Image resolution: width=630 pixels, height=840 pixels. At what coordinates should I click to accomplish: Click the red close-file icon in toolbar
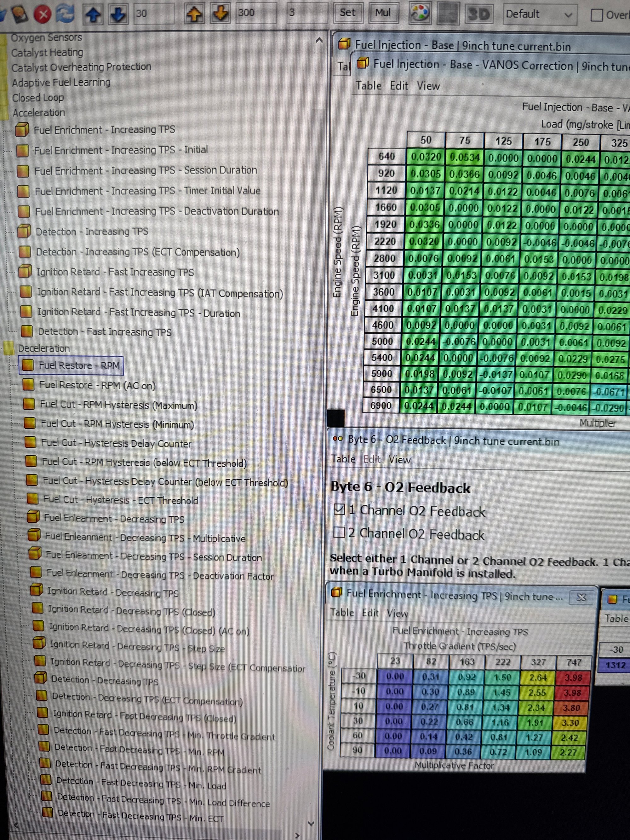(x=43, y=14)
